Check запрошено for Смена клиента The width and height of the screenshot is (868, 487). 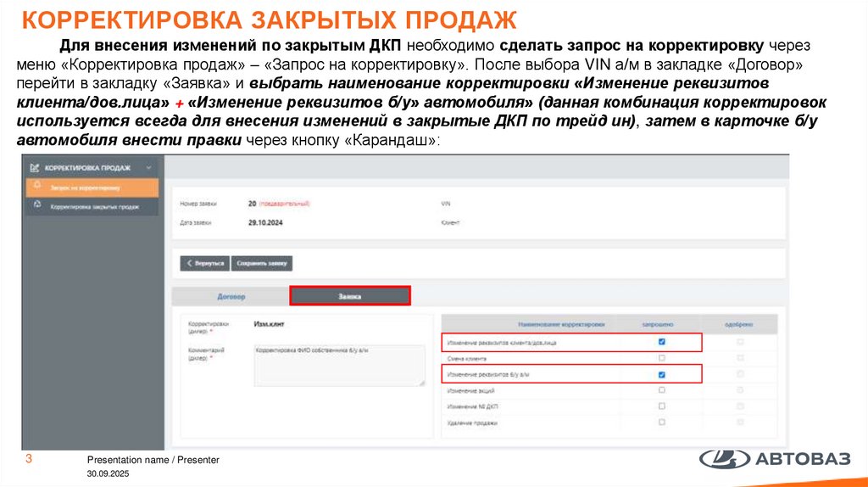coord(661,358)
